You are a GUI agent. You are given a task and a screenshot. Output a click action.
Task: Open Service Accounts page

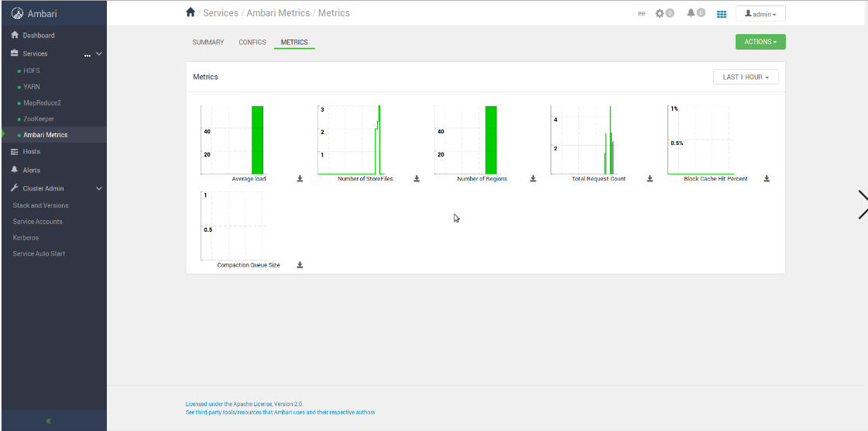tap(38, 222)
